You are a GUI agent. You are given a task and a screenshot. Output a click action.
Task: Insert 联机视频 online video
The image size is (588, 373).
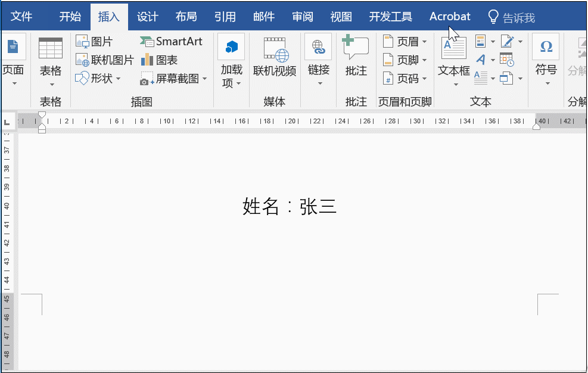(275, 56)
